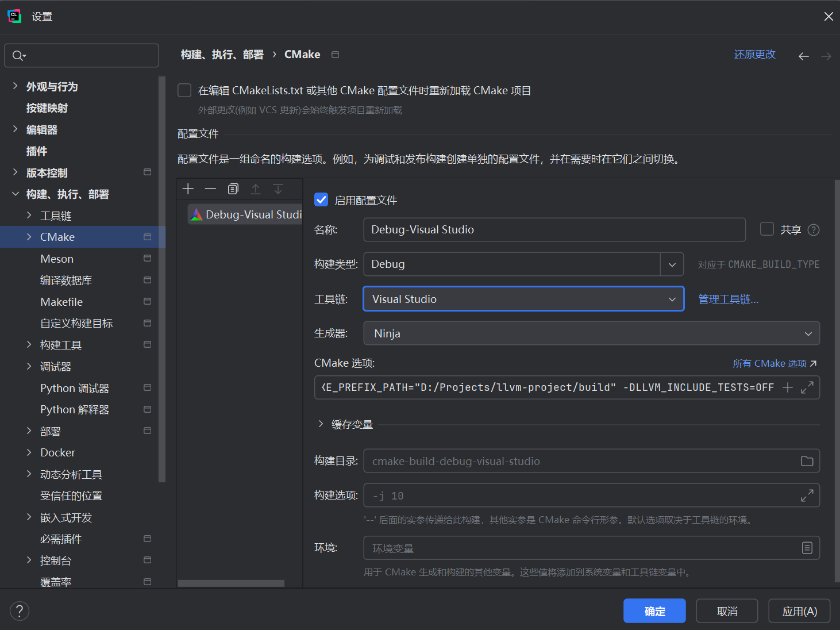
Task: Open the 工具链 Visual Studio dropdown
Action: point(523,299)
